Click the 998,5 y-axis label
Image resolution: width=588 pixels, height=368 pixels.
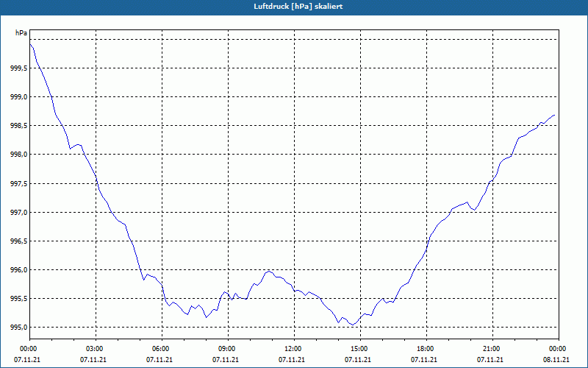coord(19,126)
